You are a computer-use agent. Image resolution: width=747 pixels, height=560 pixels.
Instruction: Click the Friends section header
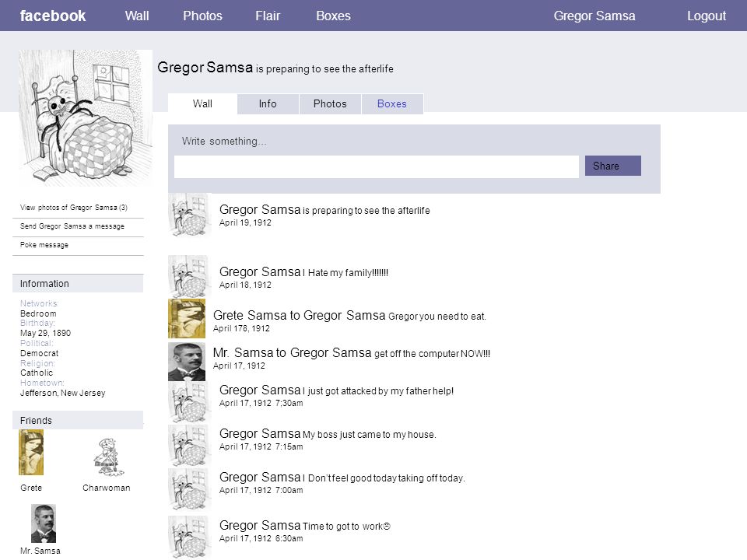[78, 420]
